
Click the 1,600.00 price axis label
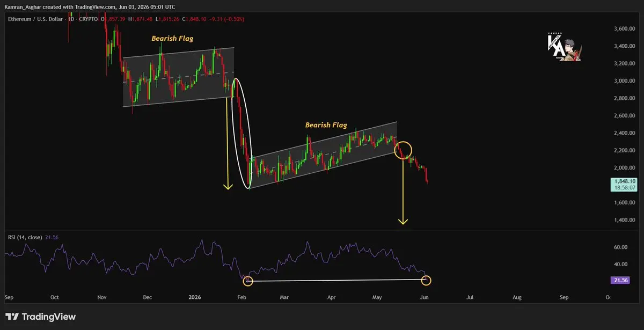[625, 202]
